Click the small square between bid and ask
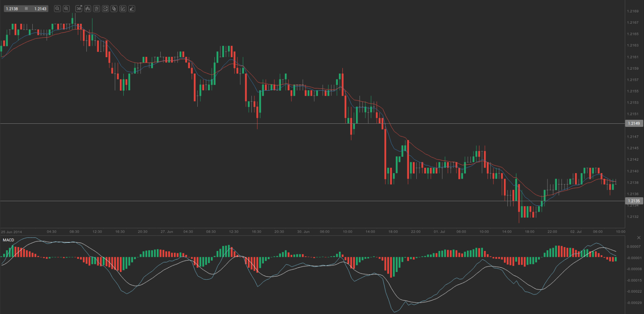Screen dimensions: 644x314 pos(26,9)
